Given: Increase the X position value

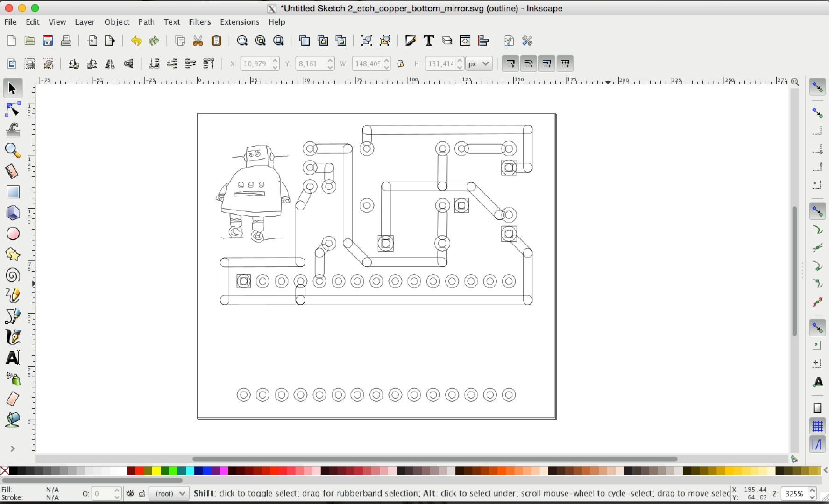Looking at the screenshot, I should (x=276, y=60).
